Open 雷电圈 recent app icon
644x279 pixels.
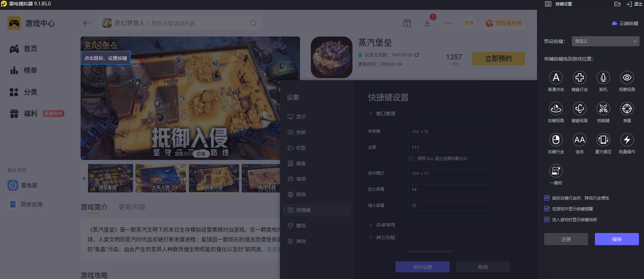pyautogui.click(x=13, y=185)
